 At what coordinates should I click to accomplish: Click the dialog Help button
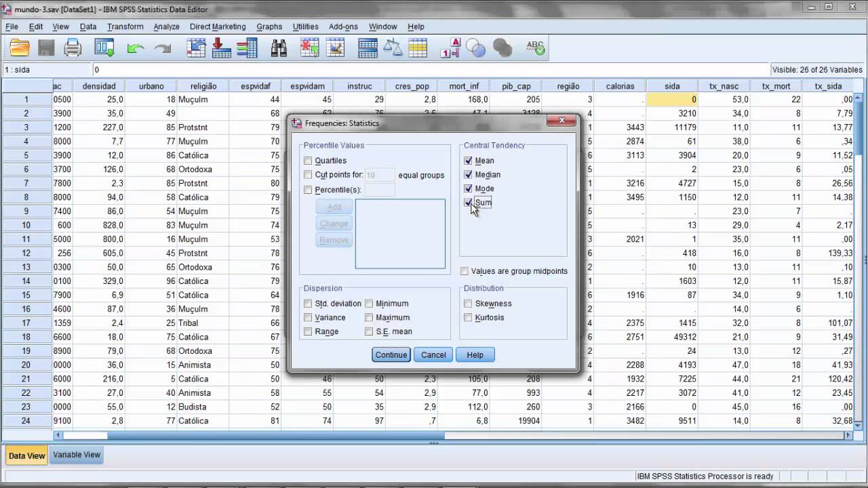click(x=475, y=354)
